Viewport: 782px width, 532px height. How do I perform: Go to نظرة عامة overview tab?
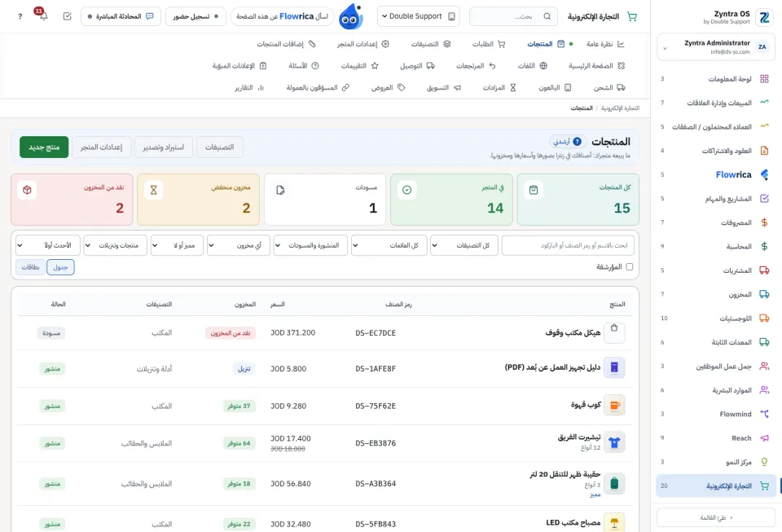coord(605,44)
